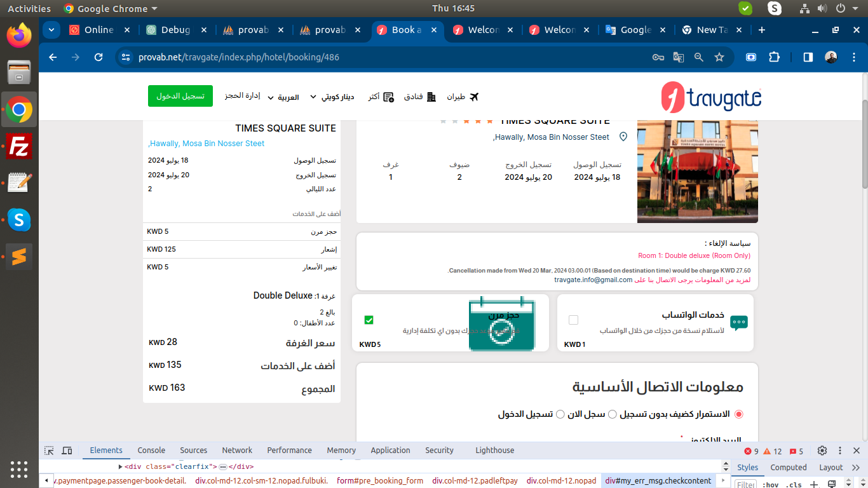Open the أكثر more menu

tap(381, 97)
